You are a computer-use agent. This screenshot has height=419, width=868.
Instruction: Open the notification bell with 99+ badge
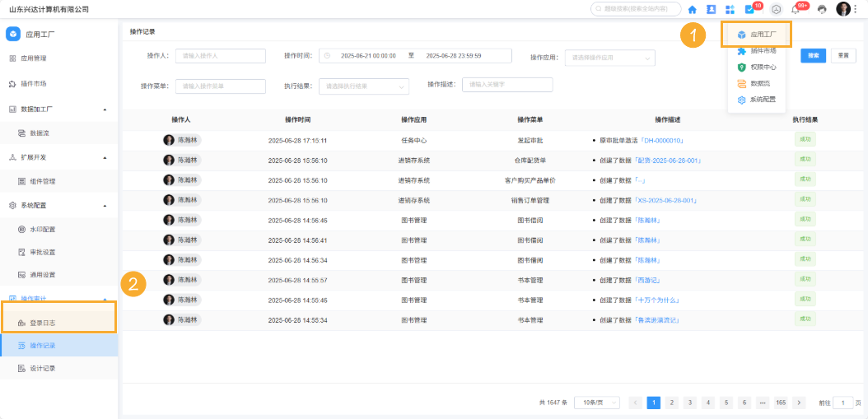796,9
